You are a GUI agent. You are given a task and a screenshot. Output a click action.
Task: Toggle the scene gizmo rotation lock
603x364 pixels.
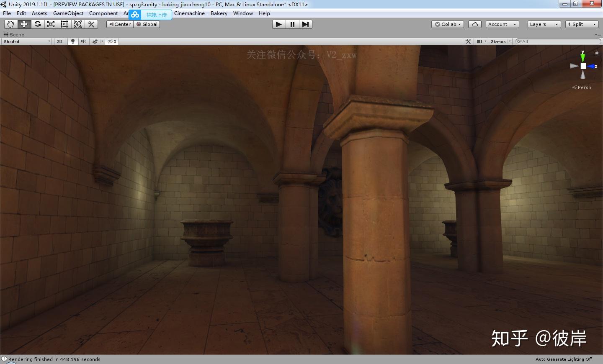[x=597, y=52]
